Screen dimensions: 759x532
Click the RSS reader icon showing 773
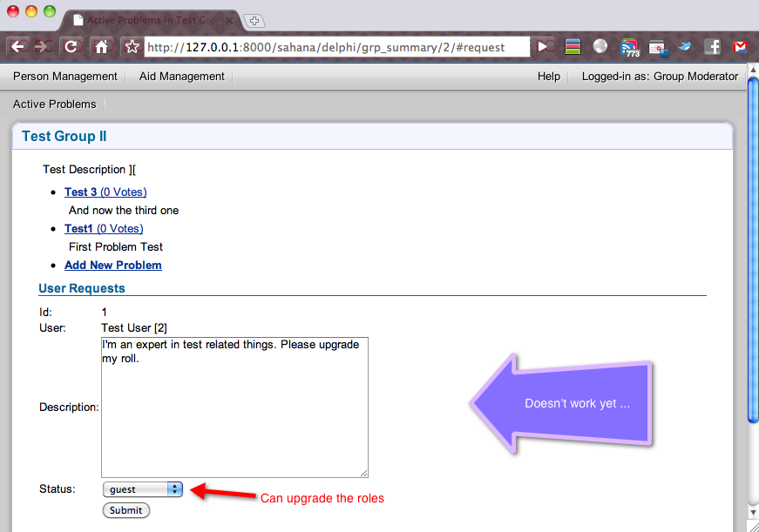tap(629, 48)
